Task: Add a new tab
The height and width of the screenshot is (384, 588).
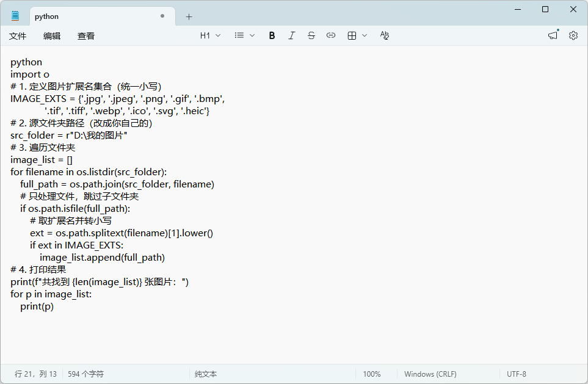Action: (x=189, y=16)
